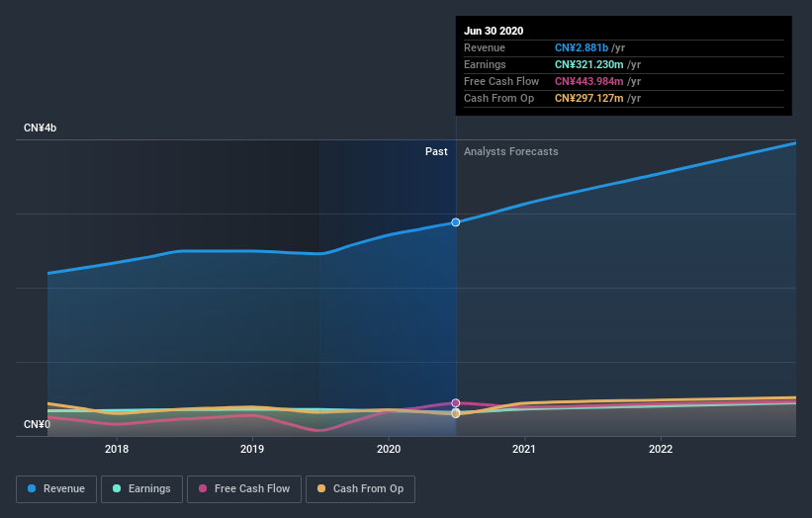Click the 2020 x-axis label

(x=389, y=449)
